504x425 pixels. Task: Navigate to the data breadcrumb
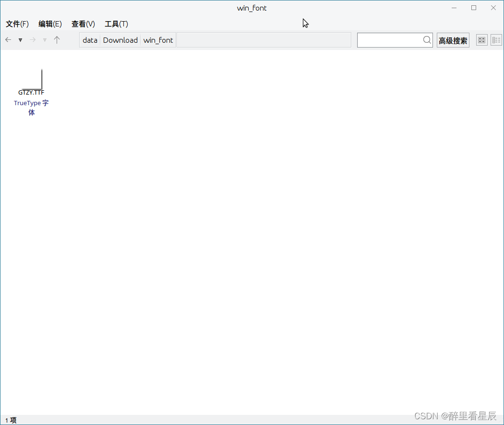click(90, 40)
